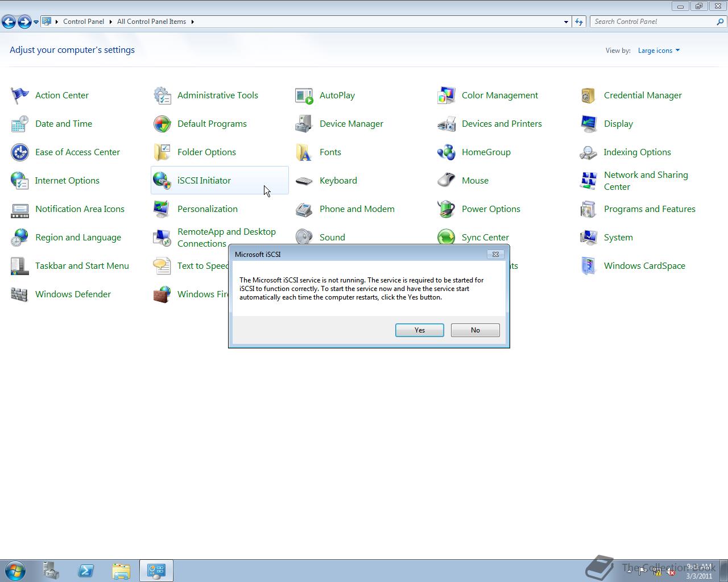728x582 pixels.
Task: Select the All Control Panel Items breadcrumb
Action: pos(151,22)
